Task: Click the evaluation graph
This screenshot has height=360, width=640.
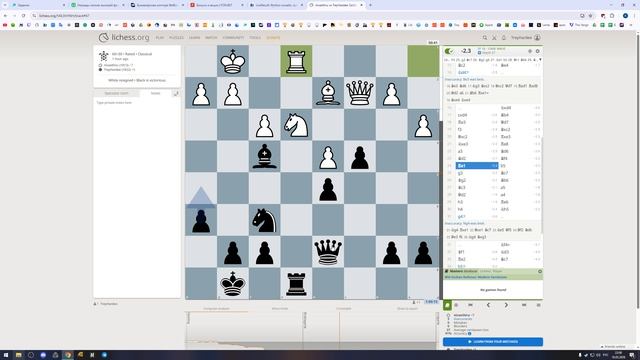Action: tap(312, 331)
